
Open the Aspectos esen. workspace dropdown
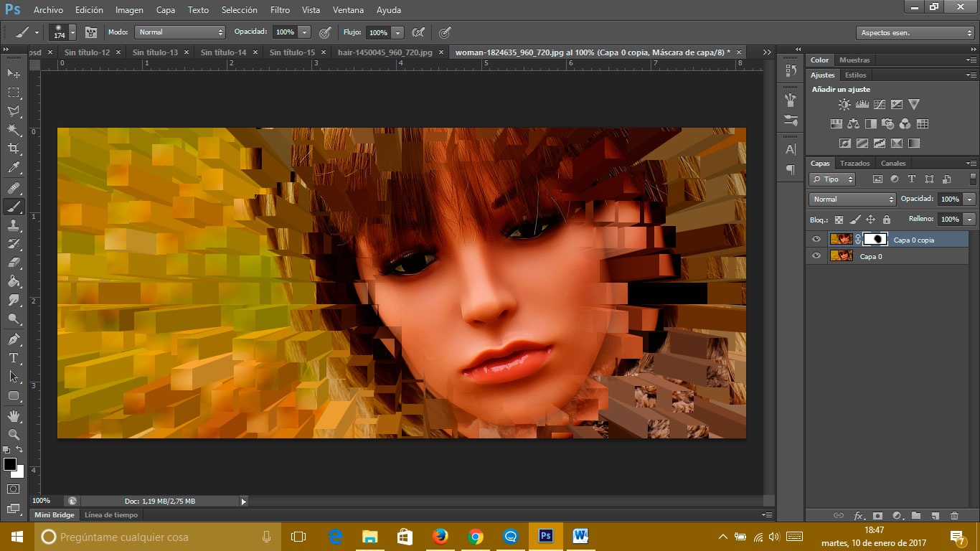pyautogui.click(x=915, y=33)
